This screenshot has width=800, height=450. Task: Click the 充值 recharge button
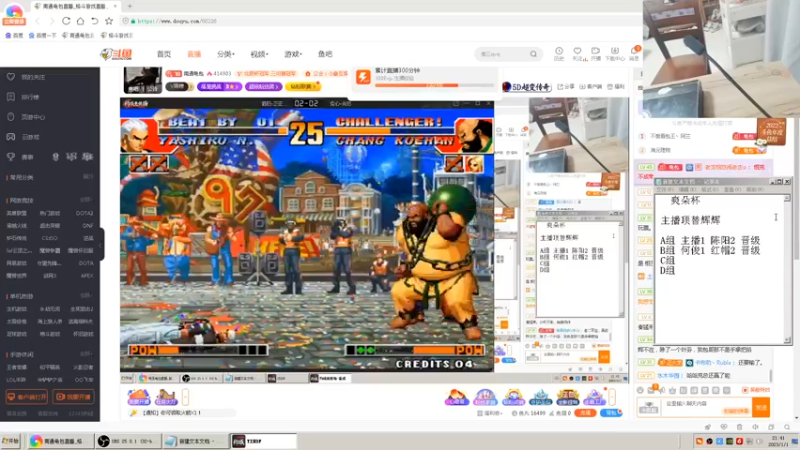pos(585,413)
